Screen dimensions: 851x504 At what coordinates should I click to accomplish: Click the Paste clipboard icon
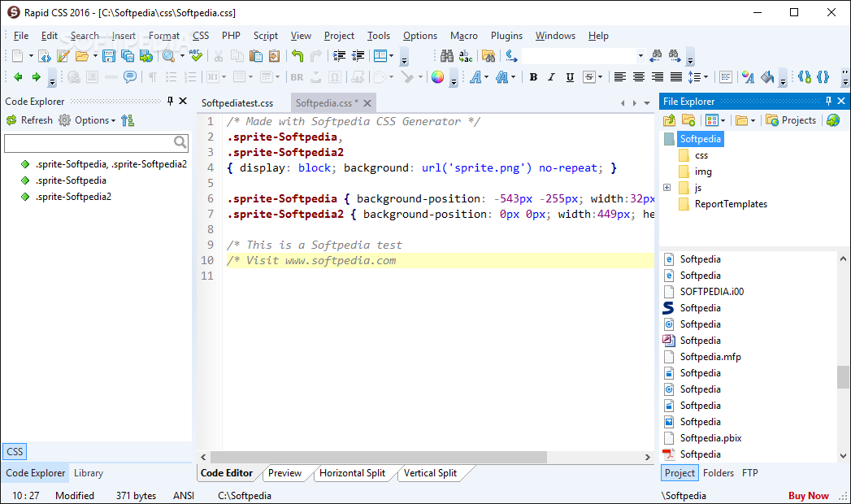[x=256, y=56]
